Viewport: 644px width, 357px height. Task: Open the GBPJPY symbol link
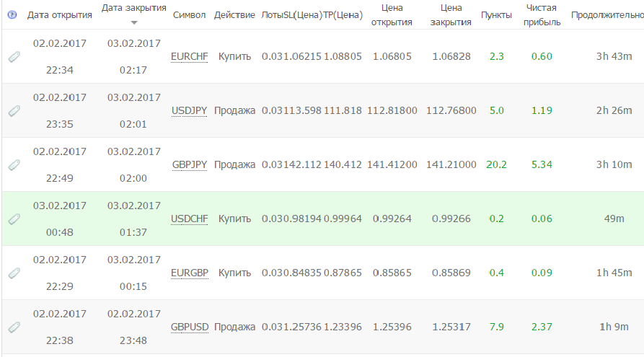[x=190, y=165]
